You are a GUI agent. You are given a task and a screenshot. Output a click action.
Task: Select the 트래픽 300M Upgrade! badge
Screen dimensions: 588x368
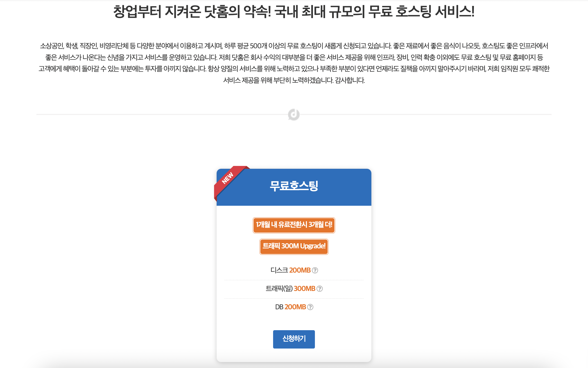click(x=294, y=247)
